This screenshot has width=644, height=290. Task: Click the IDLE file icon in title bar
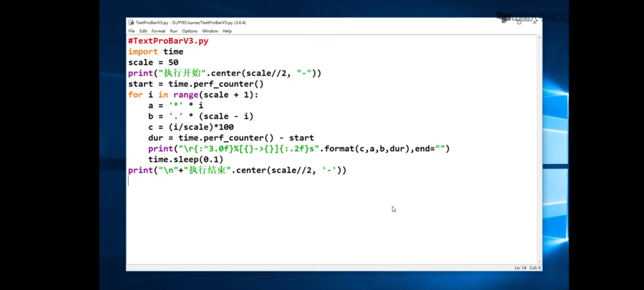131,23
